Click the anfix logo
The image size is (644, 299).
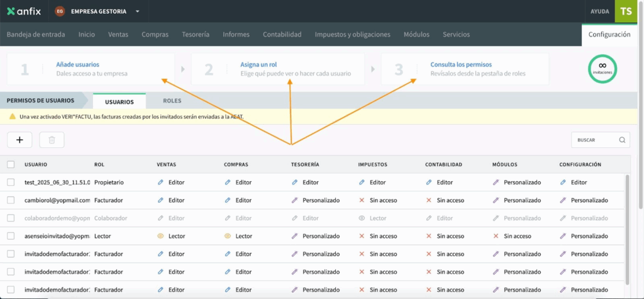(x=24, y=11)
